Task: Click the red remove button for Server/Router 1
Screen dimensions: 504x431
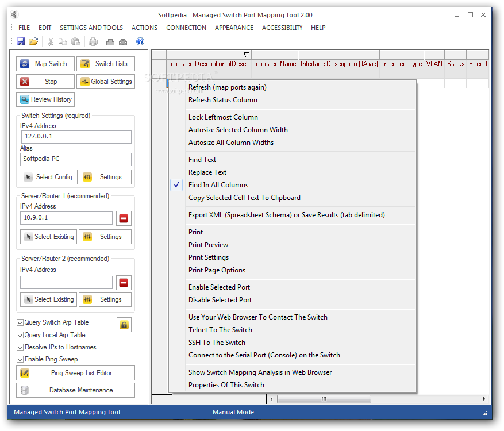Action: [124, 218]
